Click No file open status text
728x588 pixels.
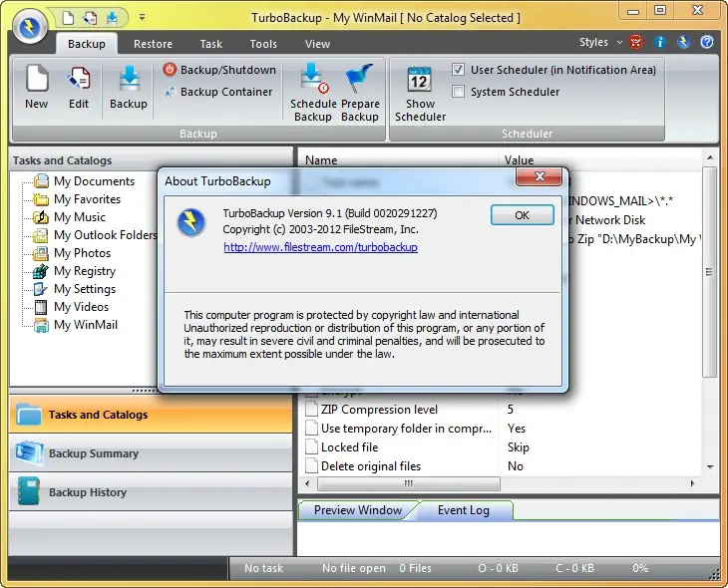(x=354, y=568)
